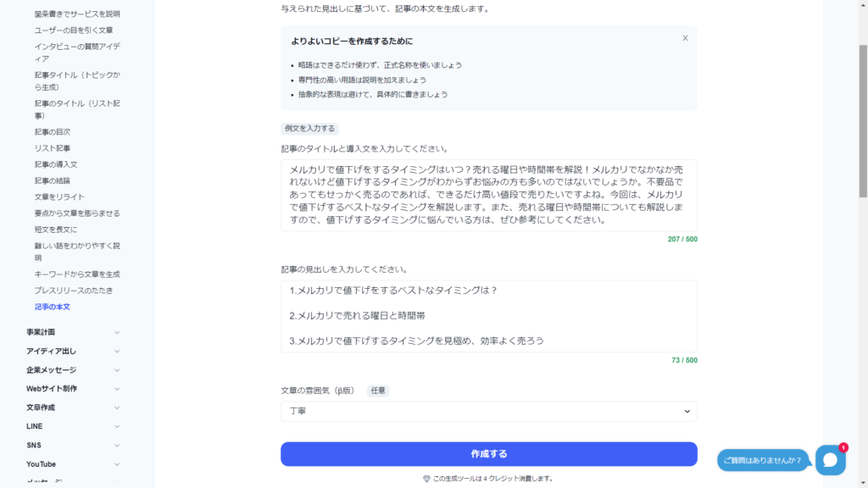This screenshot has width=868, height=488.
Task: Click the 'よりよいコピーを作成するために' heading
Action: point(352,41)
